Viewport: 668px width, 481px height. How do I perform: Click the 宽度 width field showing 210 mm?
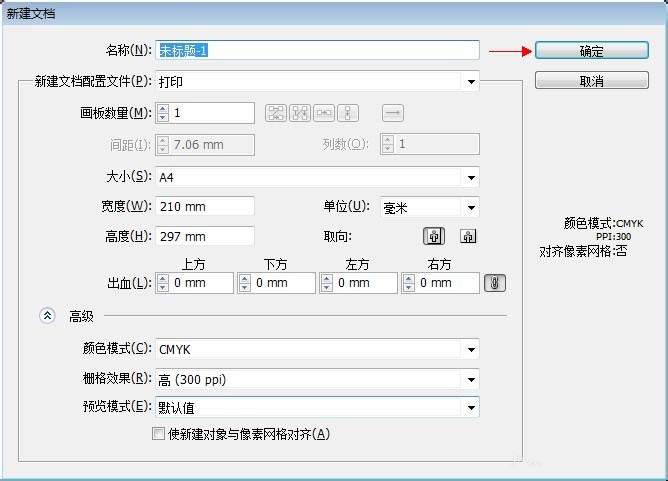click(x=205, y=207)
